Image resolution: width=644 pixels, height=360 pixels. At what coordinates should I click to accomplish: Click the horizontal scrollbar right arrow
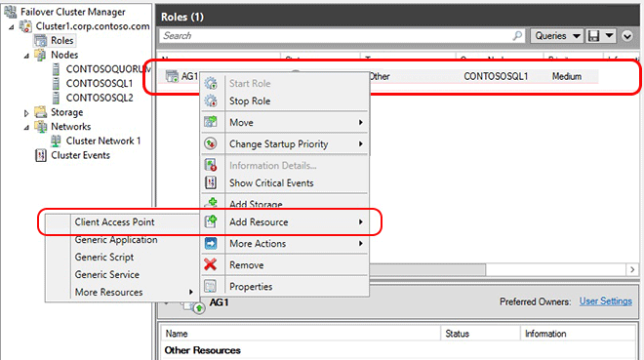[632, 269]
